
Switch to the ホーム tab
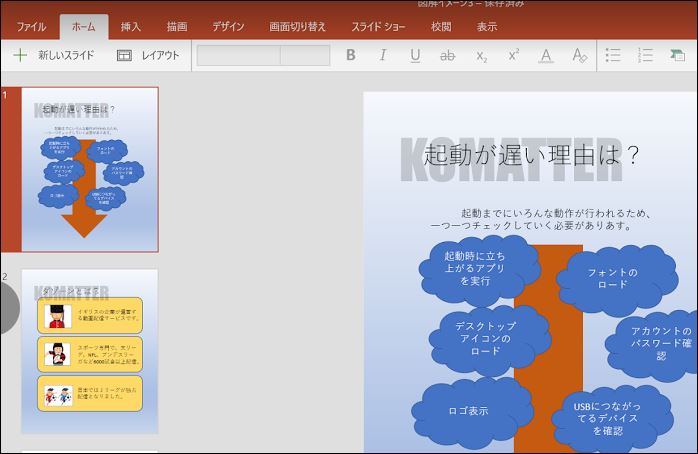(x=84, y=27)
